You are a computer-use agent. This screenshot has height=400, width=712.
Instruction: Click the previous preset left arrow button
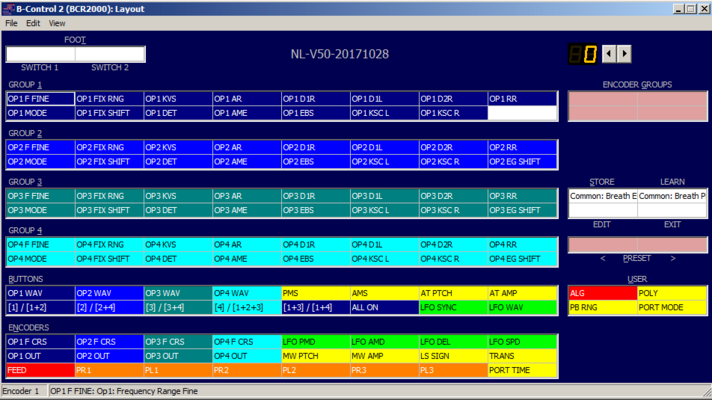click(609, 54)
